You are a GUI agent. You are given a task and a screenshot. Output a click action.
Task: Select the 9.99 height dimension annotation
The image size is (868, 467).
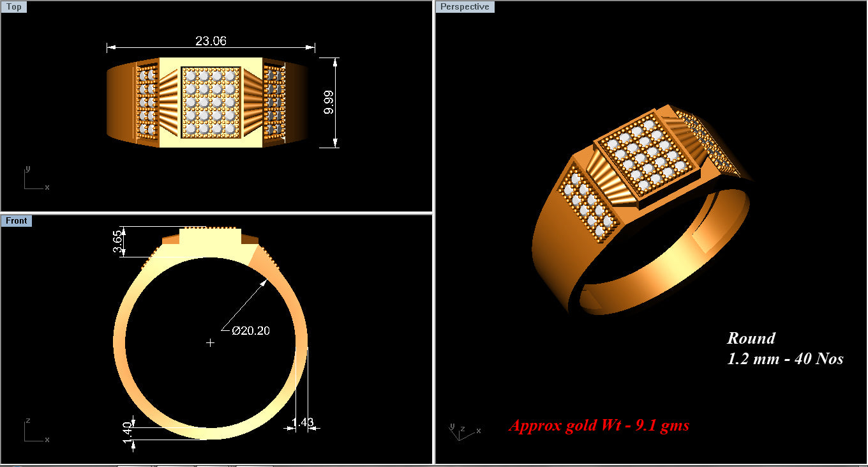point(329,102)
